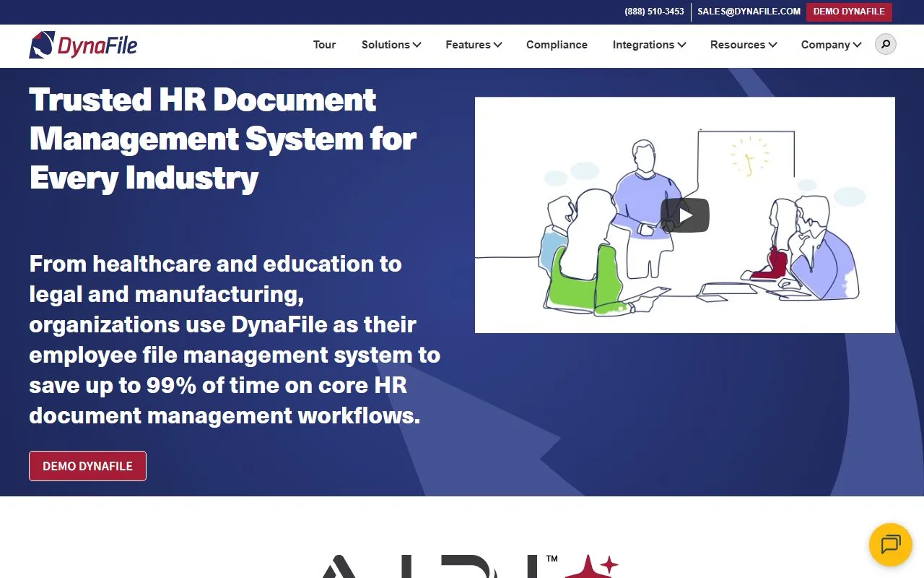Viewport: 924px width, 578px height.
Task: Click the "Trusted HR Document Management System" heading
Action: point(222,139)
